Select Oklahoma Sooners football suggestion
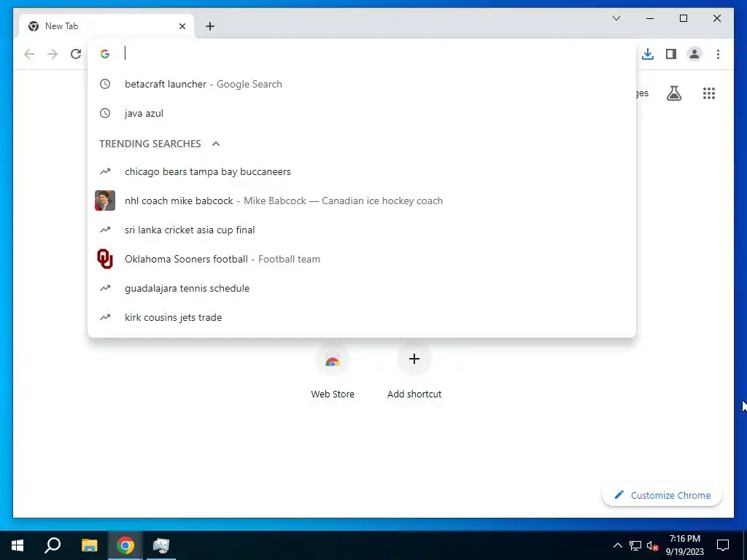The height and width of the screenshot is (560, 747). click(x=362, y=259)
